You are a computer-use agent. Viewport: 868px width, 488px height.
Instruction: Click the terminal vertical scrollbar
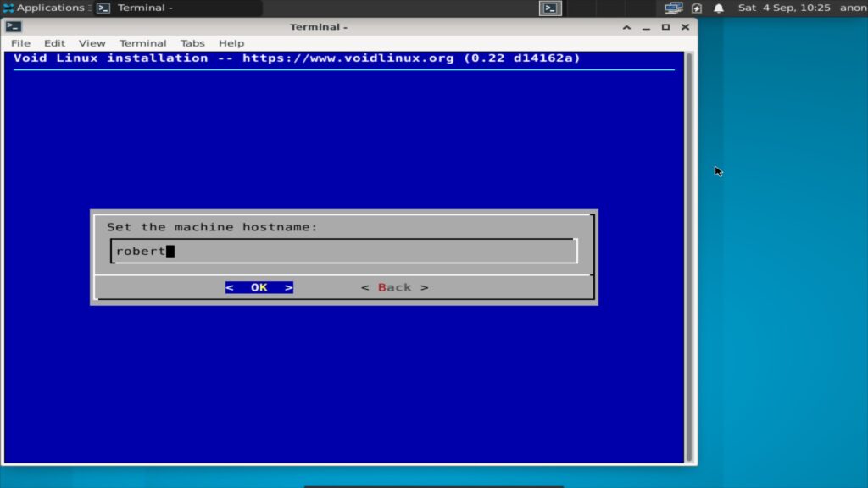point(689,258)
